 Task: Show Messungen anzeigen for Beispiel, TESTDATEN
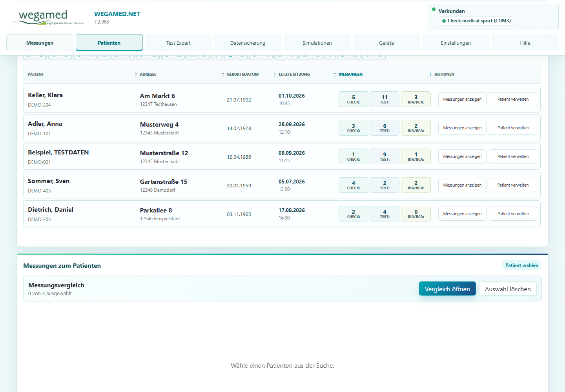pyautogui.click(x=462, y=156)
